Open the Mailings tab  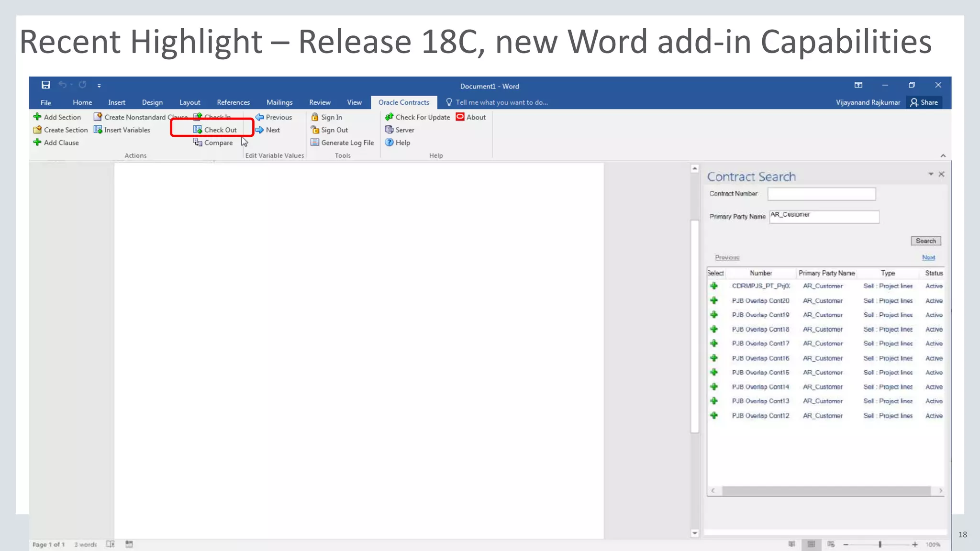point(279,102)
